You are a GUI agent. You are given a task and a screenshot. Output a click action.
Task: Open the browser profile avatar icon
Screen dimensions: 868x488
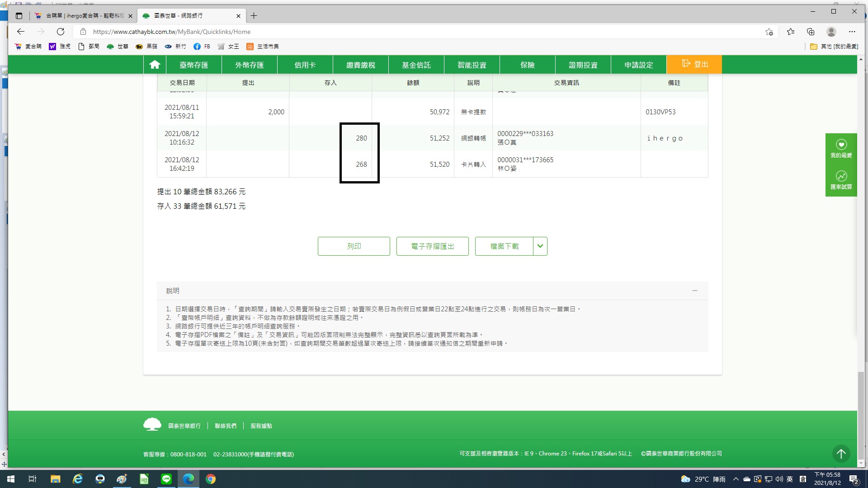pyautogui.click(x=831, y=32)
